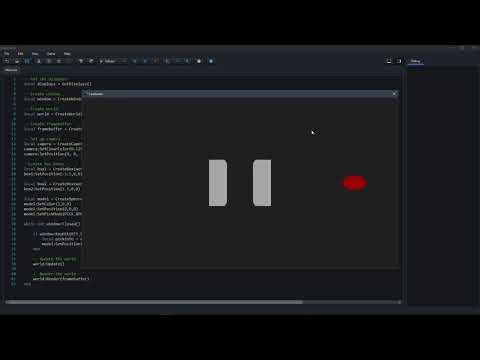Open the File menu
480x360 pixels.
7,54
